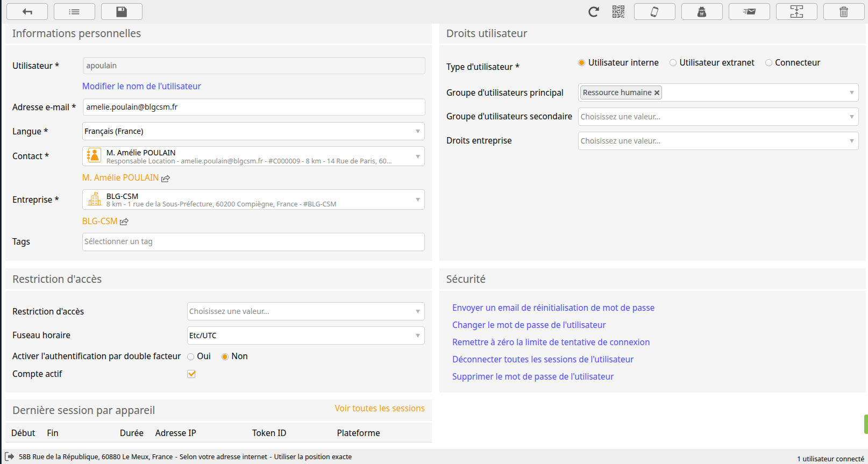Open the Fuseau horaire dropdown
868x464 pixels.
tap(305, 335)
